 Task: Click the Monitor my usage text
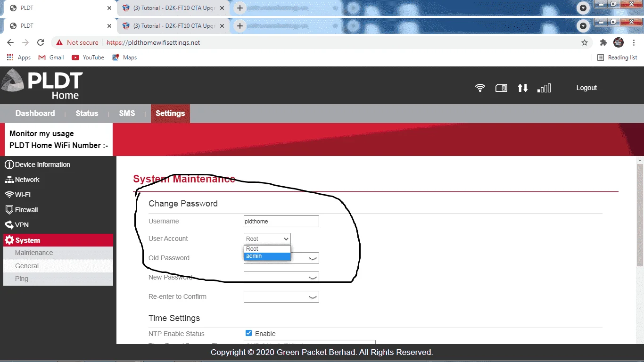tap(41, 133)
